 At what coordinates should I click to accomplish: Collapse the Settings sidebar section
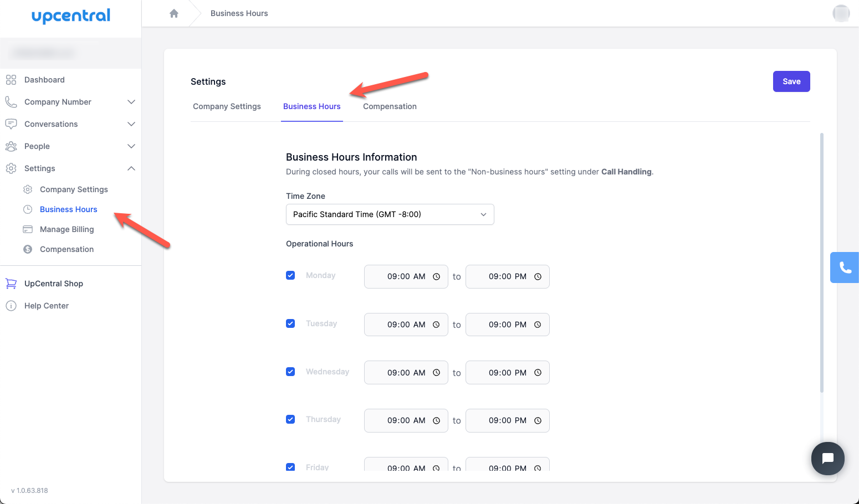[x=131, y=168]
